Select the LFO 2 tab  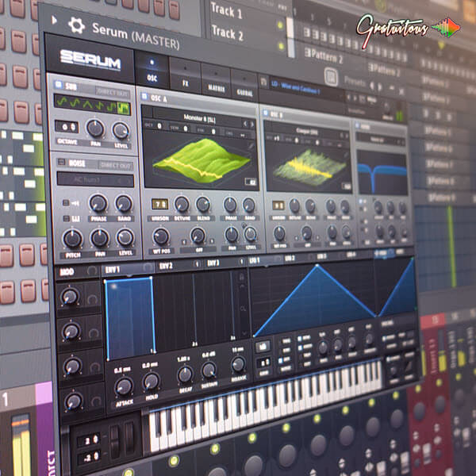click(x=298, y=259)
